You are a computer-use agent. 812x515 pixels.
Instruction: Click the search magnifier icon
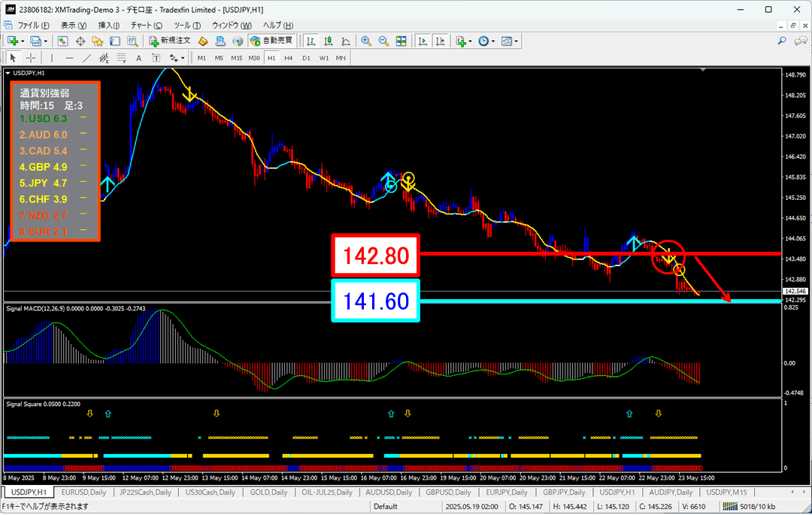[782, 41]
